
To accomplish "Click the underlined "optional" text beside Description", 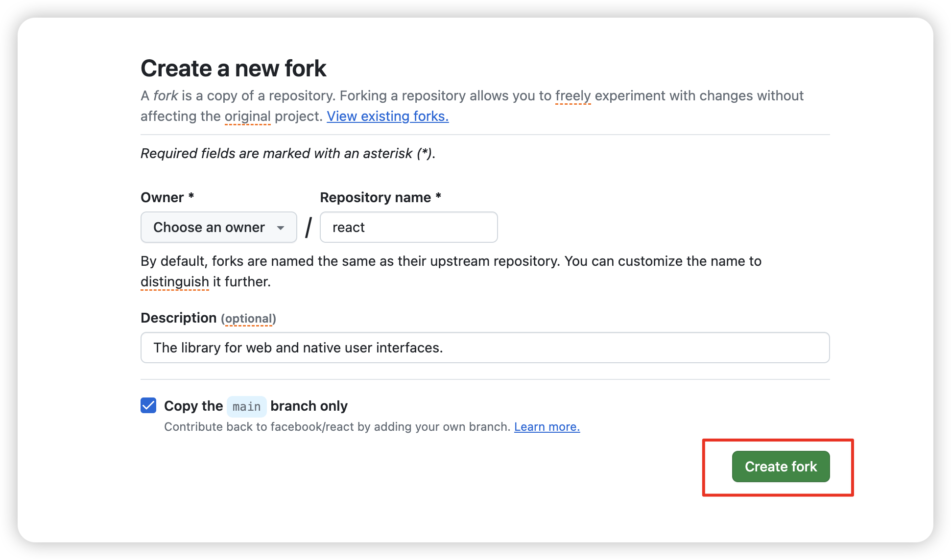I will 248,319.
